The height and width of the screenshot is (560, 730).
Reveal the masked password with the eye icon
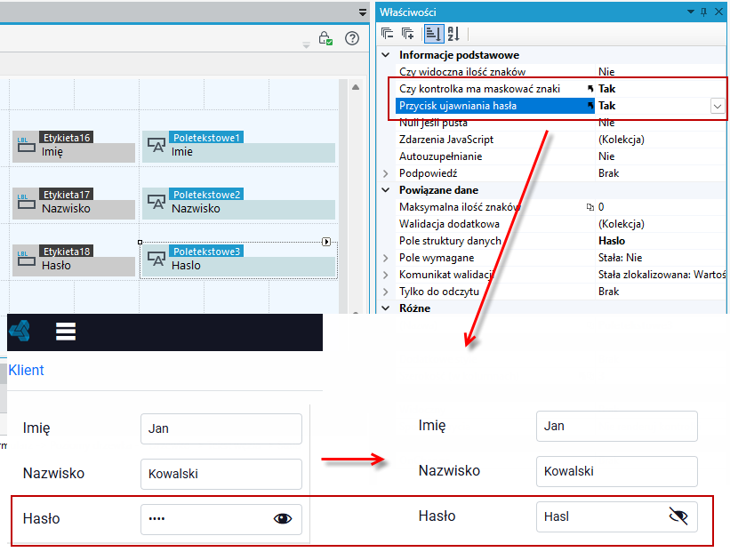click(x=283, y=518)
